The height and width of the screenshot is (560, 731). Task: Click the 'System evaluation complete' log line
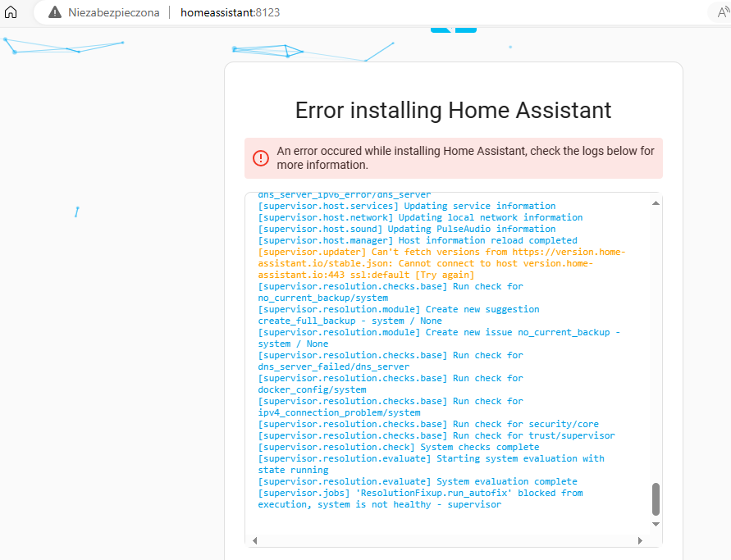point(418,481)
